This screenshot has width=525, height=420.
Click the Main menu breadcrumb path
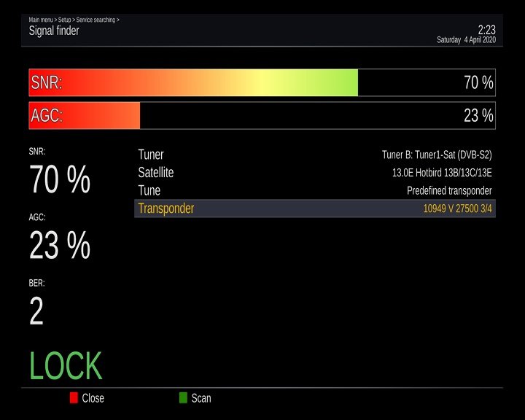(x=74, y=20)
